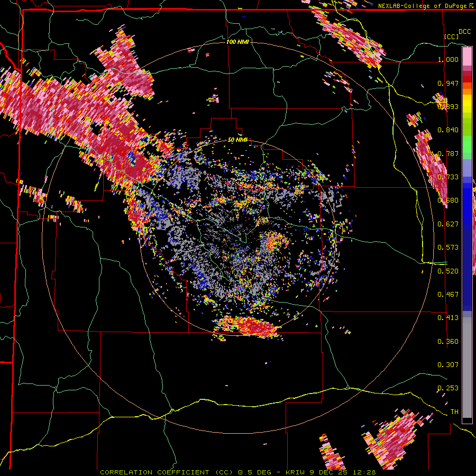The image size is (476, 476).
Task: Click the DCC label above the color bar
Action: 464,32
